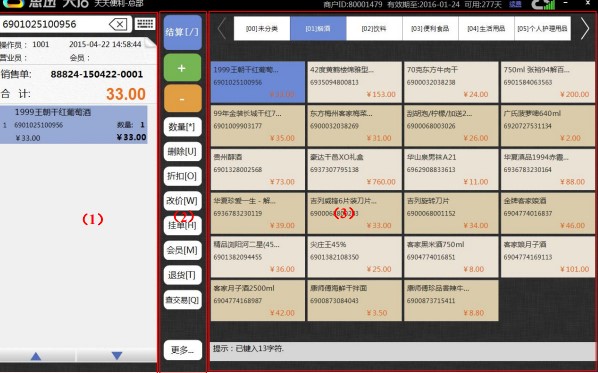Add the 华山泉男袜A21 product card
Image resolution: width=598 pixels, height=373 pixels.
(x=451, y=169)
